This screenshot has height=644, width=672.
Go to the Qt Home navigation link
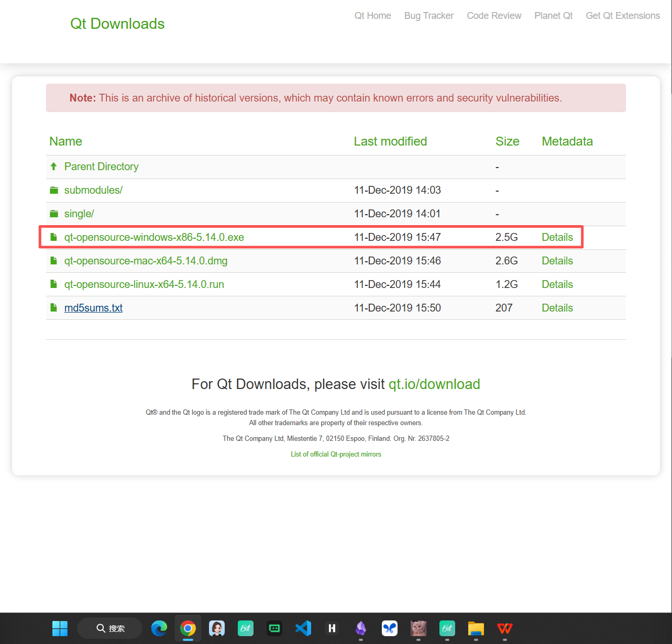[x=373, y=16]
